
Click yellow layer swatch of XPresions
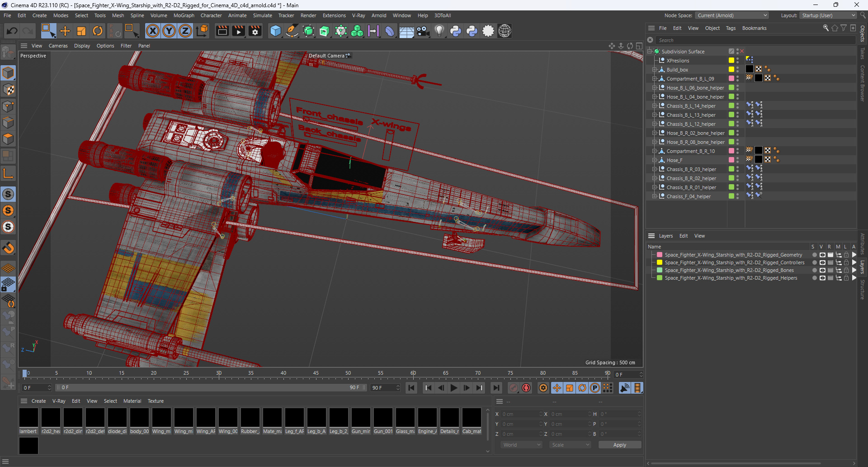pyautogui.click(x=731, y=60)
